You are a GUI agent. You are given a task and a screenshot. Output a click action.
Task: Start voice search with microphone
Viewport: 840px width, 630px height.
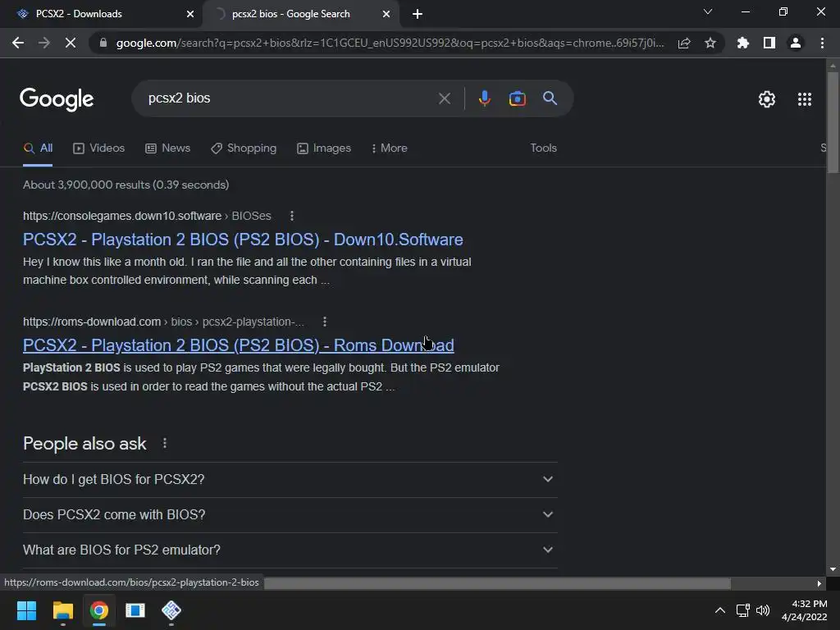coord(484,98)
